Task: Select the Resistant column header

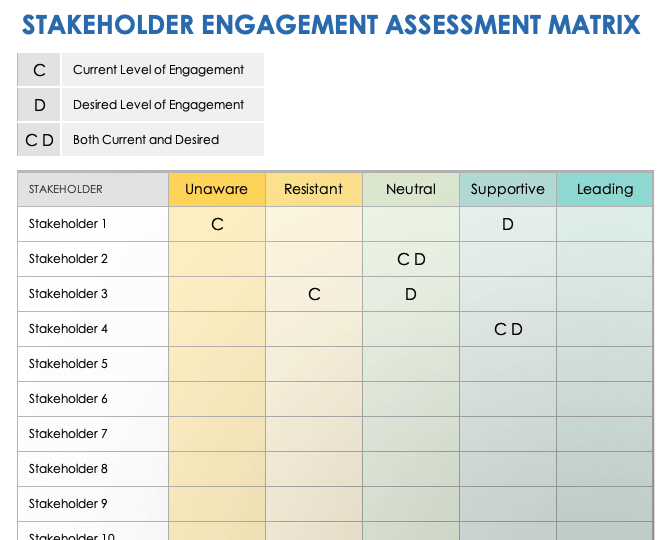Action: 313,189
